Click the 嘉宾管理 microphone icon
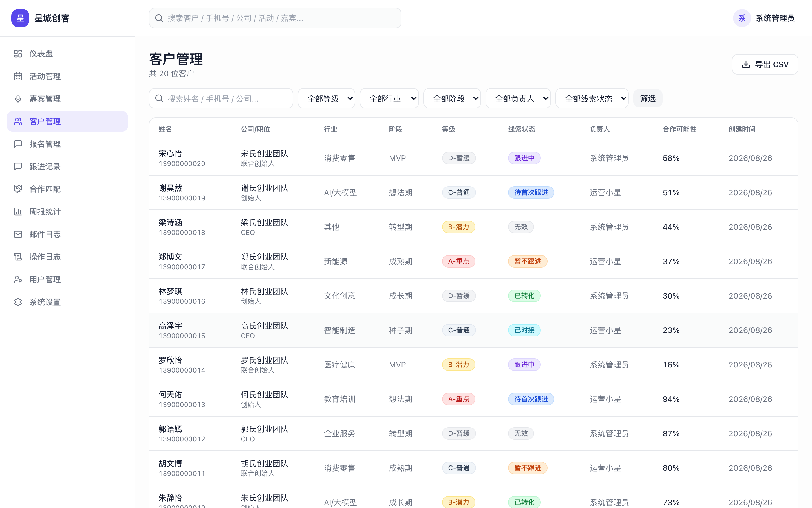This screenshot has width=812, height=508. [18, 99]
